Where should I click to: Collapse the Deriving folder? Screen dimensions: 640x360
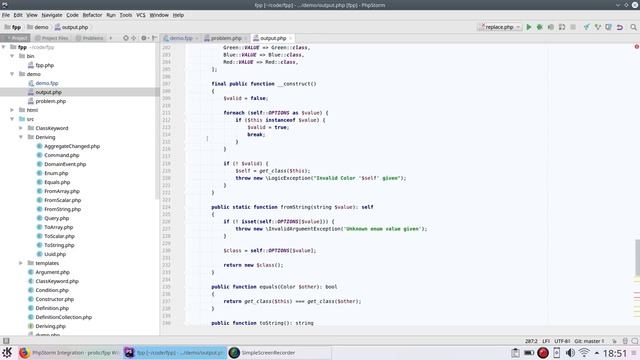21,137
